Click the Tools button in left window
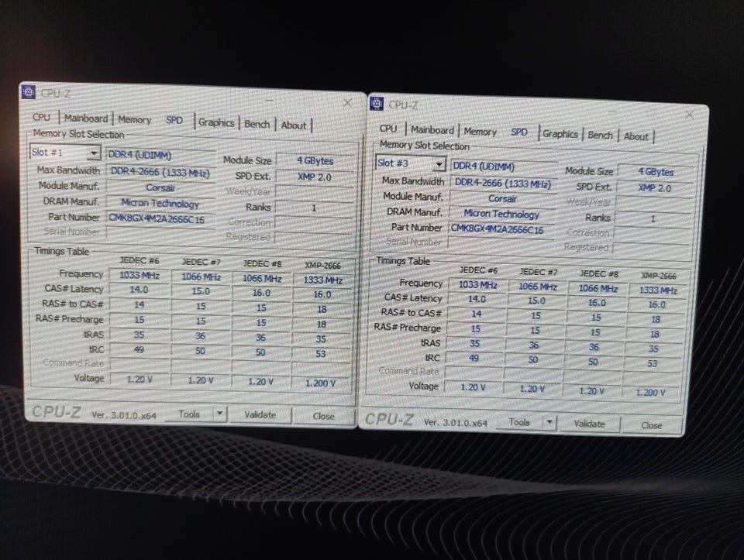This screenshot has height=560, width=744. pos(189,414)
